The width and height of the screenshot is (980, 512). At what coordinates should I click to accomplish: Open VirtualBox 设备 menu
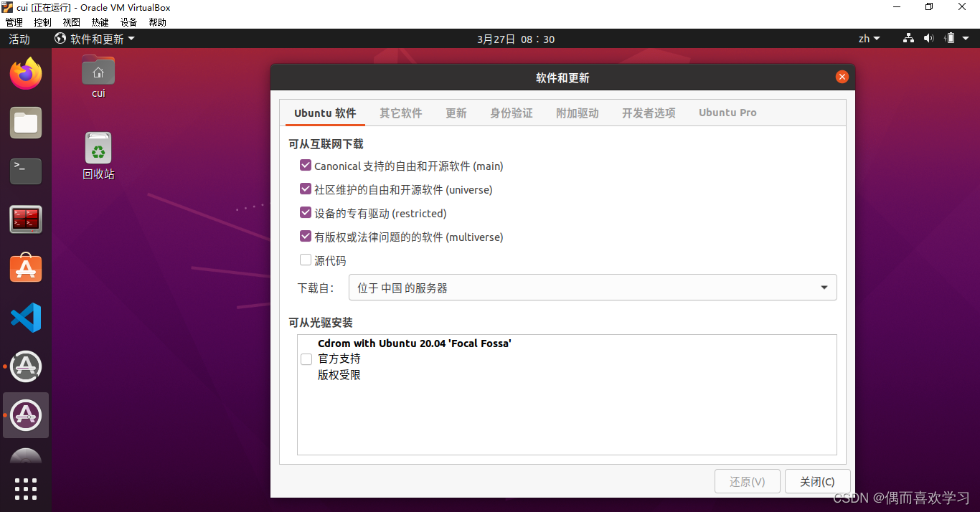[129, 22]
